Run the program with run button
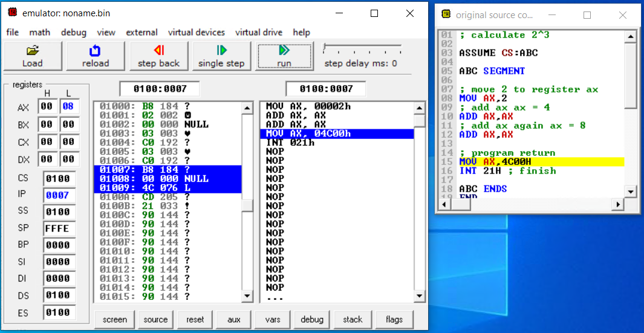Screen dimensions: 644x333 coord(284,56)
